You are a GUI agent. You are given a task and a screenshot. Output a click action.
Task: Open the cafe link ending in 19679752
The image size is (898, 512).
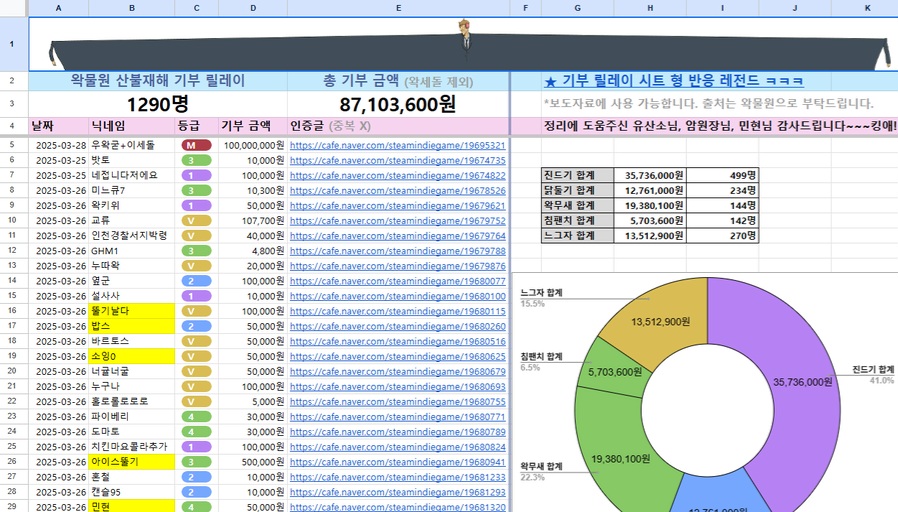tap(397, 220)
